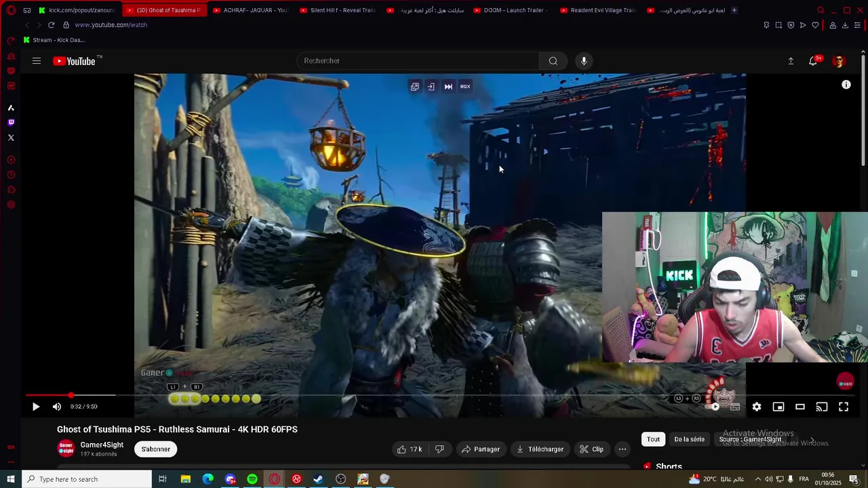Open Windows notification center
Image resolution: width=868 pixels, height=488 pixels.
[x=854, y=479]
